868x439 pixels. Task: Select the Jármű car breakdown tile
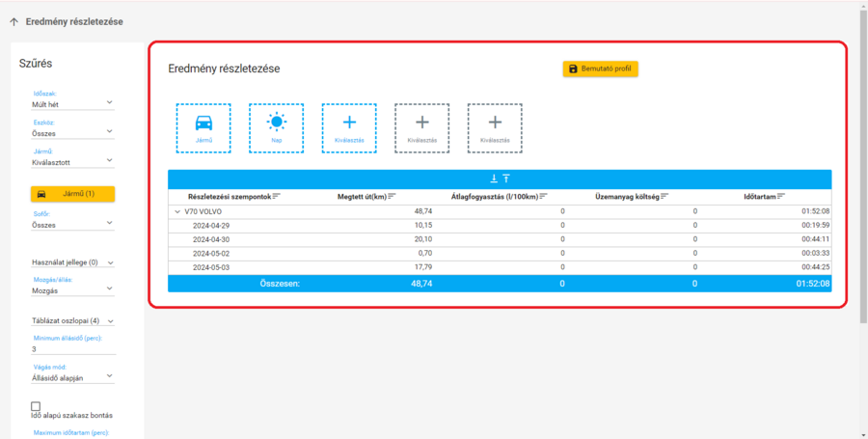tap(203, 127)
